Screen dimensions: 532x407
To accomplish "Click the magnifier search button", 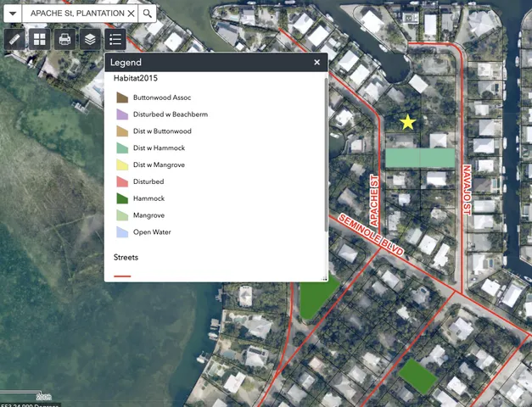I will pos(148,14).
